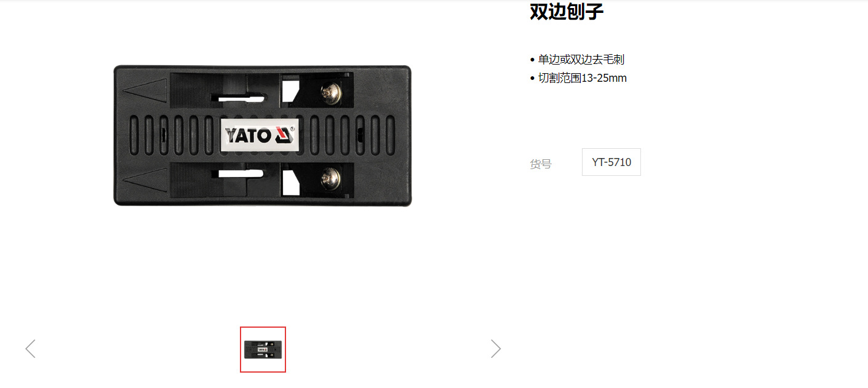Image resolution: width=868 pixels, height=388 pixels.
Task: Click the 单边或双边去毛刺 feature bullet
Action: 577,60
